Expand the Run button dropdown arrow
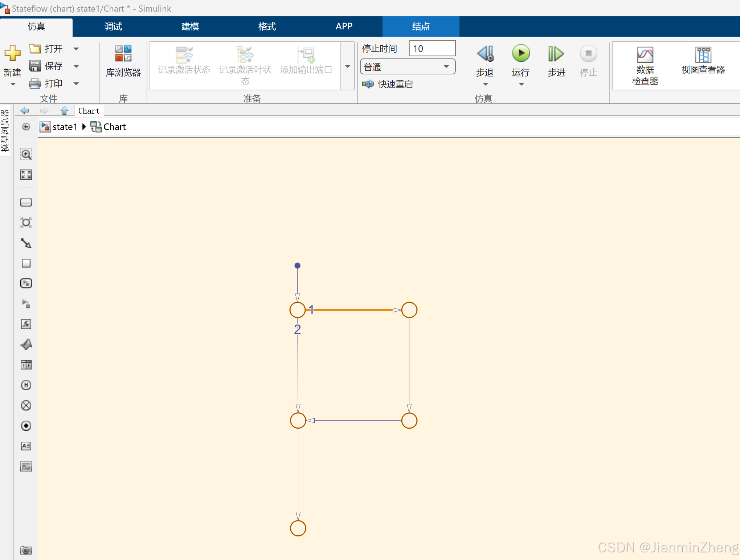This screenshot has width=740, height=560. pyautogui.click(x=521, y=84)
